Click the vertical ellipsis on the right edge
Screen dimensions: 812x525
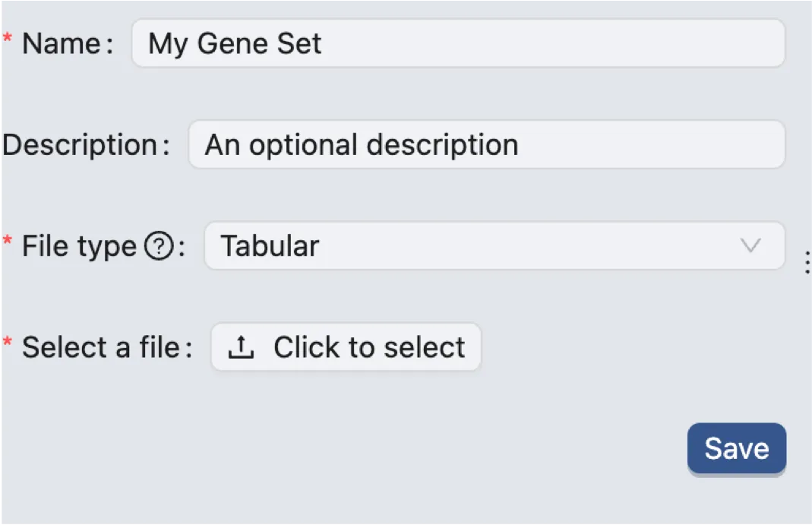pos(807,262)
